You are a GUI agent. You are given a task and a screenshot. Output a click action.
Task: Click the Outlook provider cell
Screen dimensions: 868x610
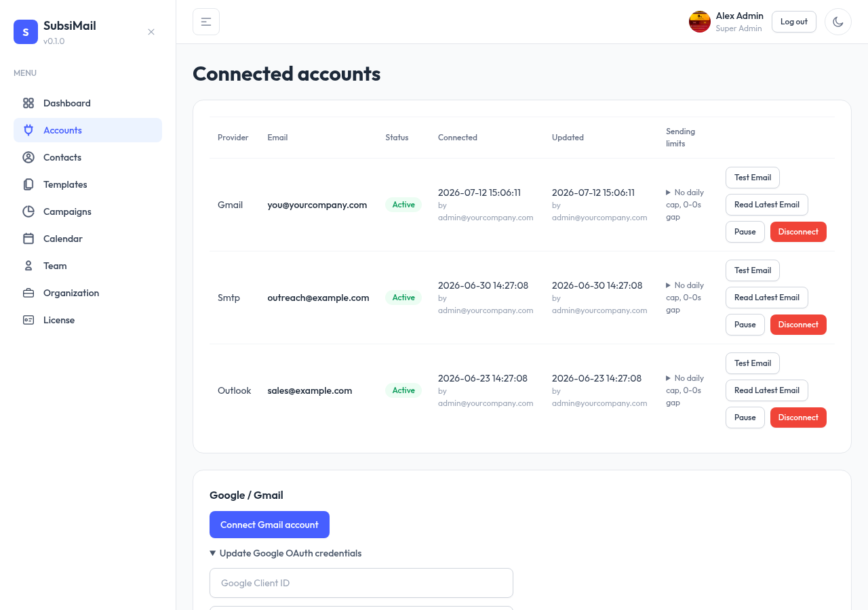[x=235, y=390]
